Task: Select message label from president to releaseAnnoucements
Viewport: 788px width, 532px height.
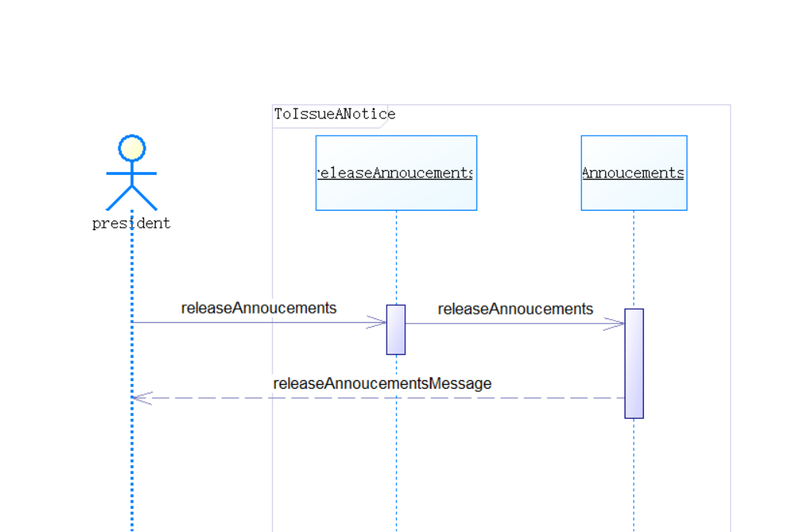Action: [x=259, y=308]
